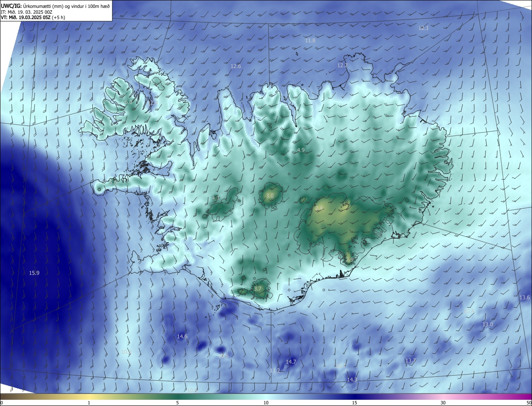Click the color scale tick label 1

pyautogui.click(x=89, y=403)
